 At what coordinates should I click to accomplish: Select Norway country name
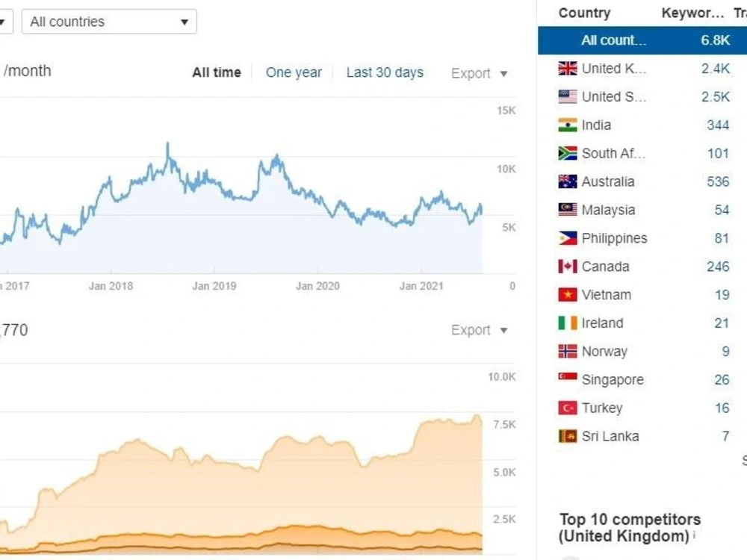604,352
